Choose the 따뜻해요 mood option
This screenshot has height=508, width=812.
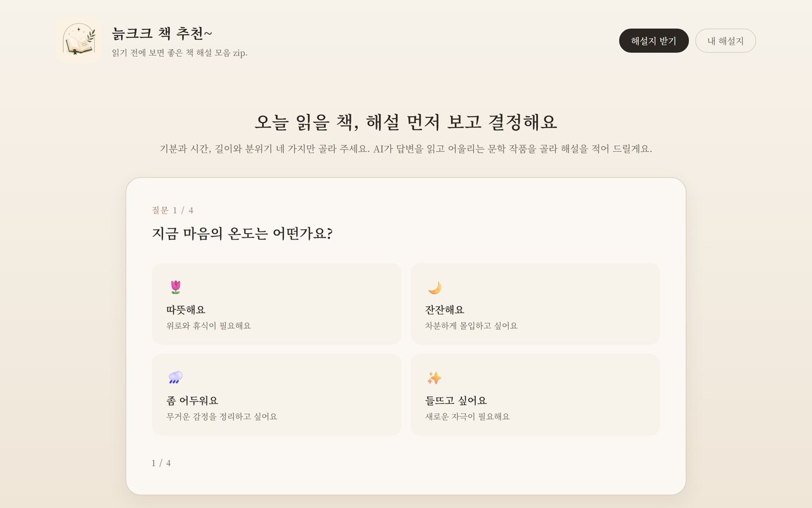277,304
